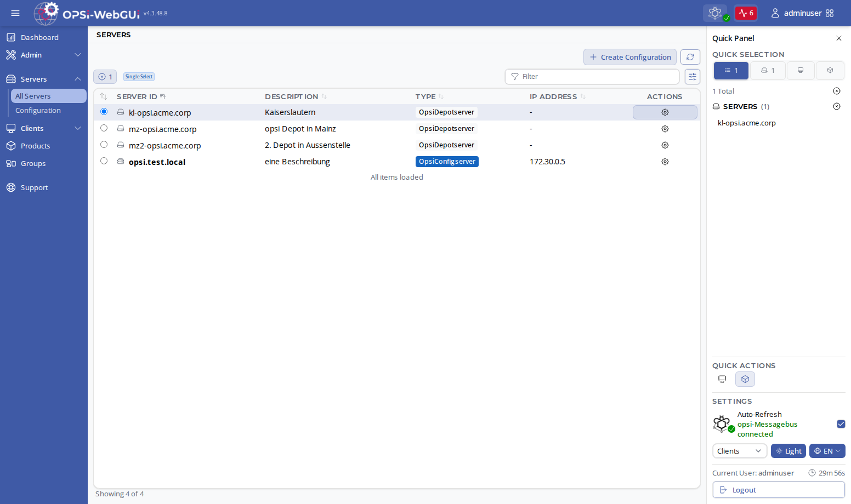Viewport: 851px width, 504px height.
Task: Click opsi.test.local server name
Action: [x=157, y=162]
